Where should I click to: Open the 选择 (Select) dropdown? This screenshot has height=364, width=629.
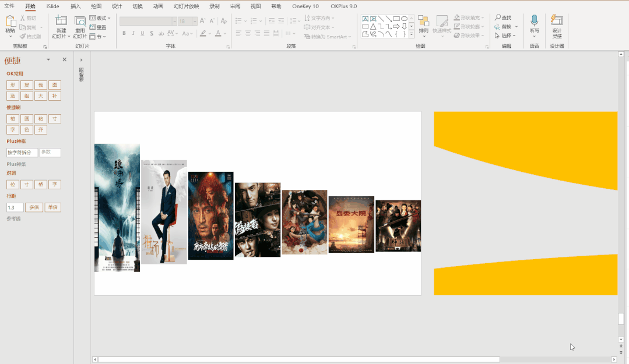pyautogui.click(x=505, y=36)
